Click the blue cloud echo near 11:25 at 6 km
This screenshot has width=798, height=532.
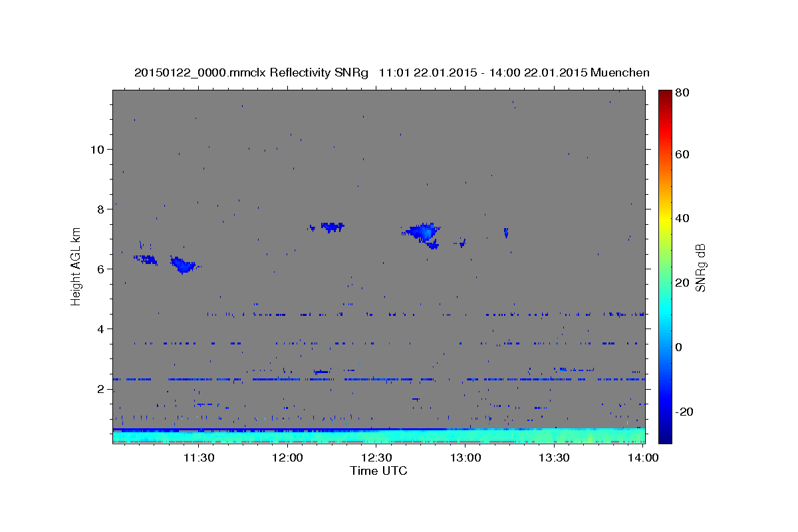[183, 265]
